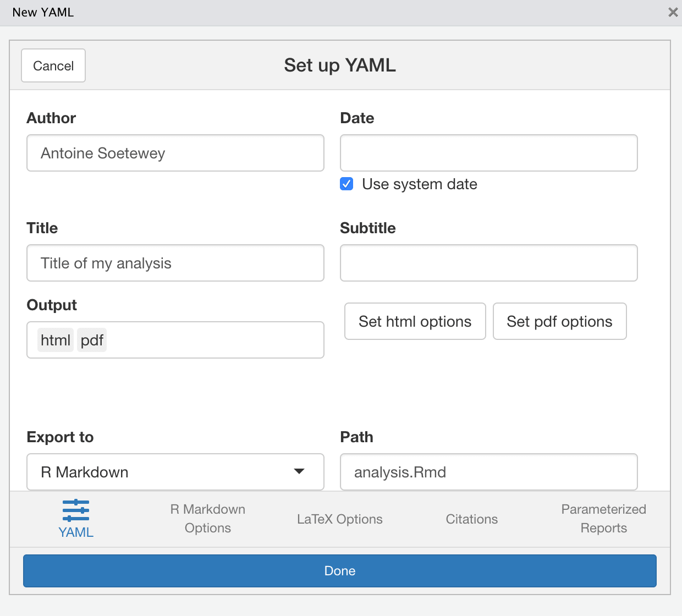Click the Path field with analysis.Rmd
The width and height of the screenshot is (682, 616).
(489, 472)
